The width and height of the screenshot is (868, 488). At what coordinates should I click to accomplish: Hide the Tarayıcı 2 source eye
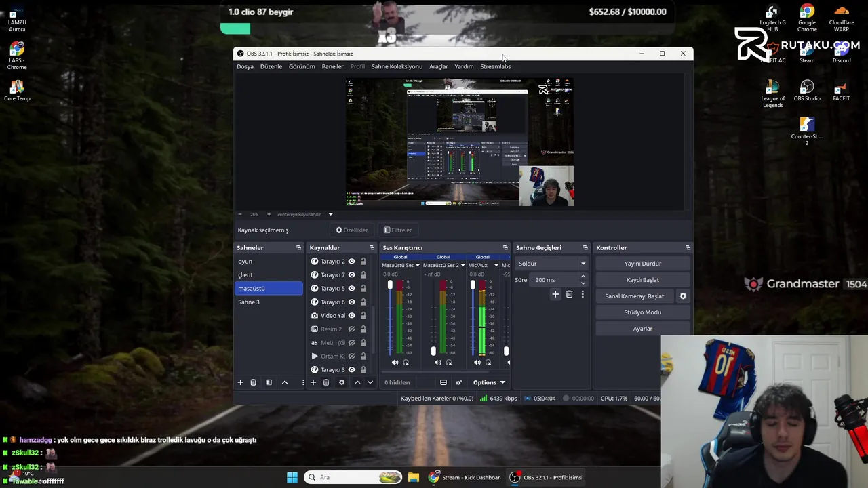pos(352,262)
